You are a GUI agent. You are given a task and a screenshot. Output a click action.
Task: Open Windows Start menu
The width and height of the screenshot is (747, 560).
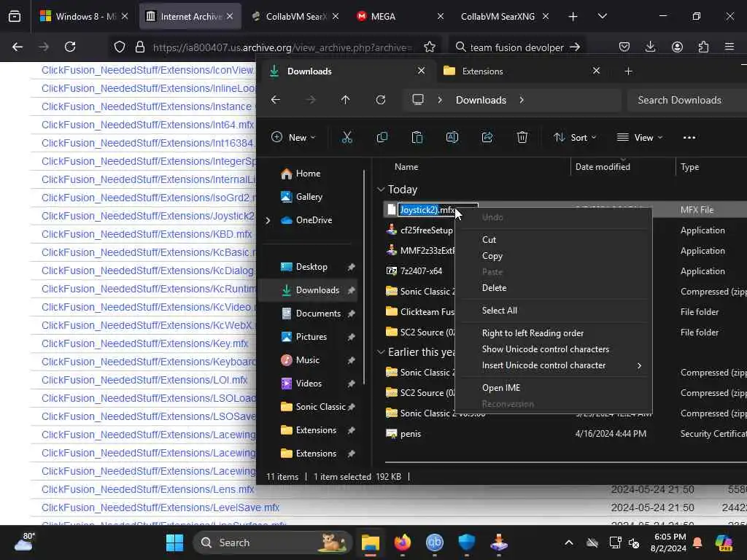pyautogui.click(x=174, y=542)
